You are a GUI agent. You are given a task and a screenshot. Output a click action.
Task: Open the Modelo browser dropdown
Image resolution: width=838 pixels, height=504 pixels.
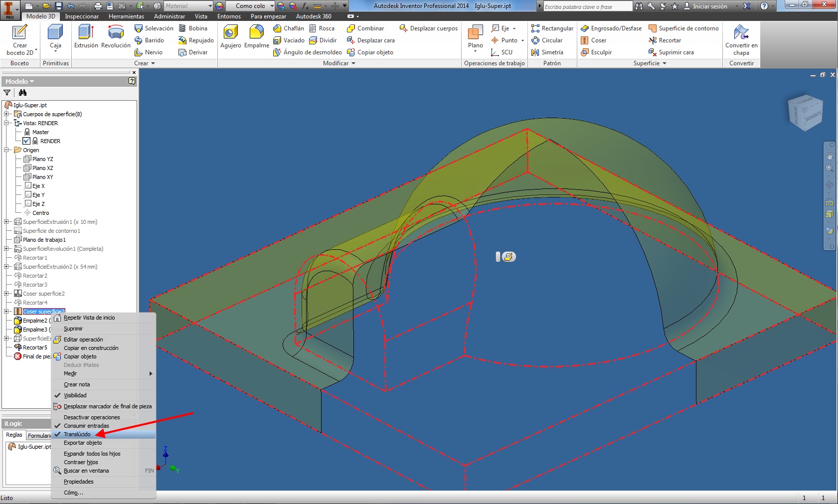[20, 81]
